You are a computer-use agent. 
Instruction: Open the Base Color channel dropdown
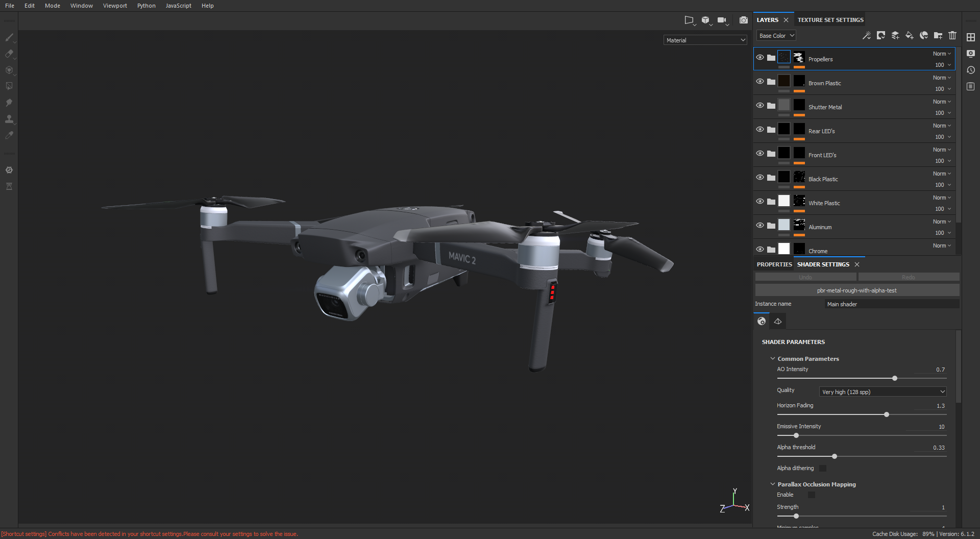pyautogui.click(x=776, y=36)
